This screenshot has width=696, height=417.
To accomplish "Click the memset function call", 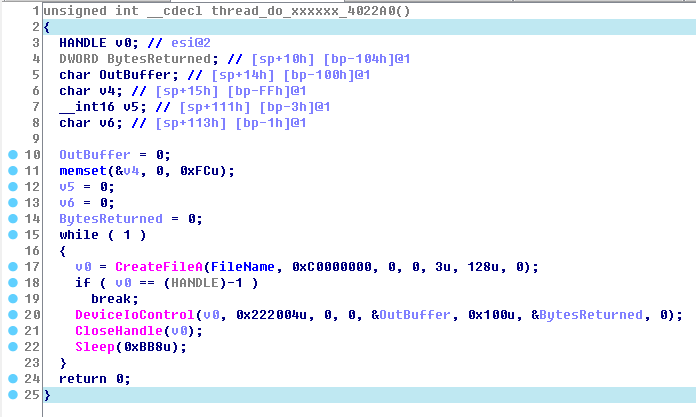I will (x=83, y=171).
